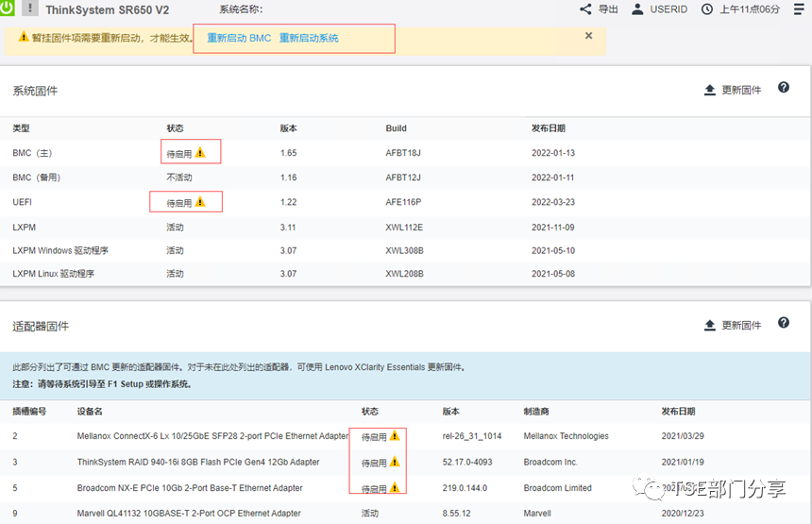Click 版本 header in 系统固件 table
The width and height of the screenshot is (812, 524).
point(288,128)
